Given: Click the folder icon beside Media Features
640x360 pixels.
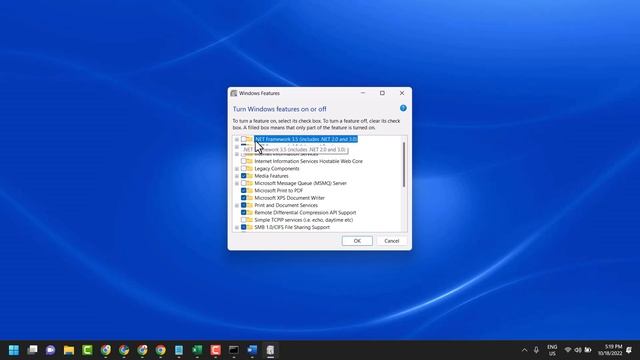Looking at the screenshot, I should point(250,176).
